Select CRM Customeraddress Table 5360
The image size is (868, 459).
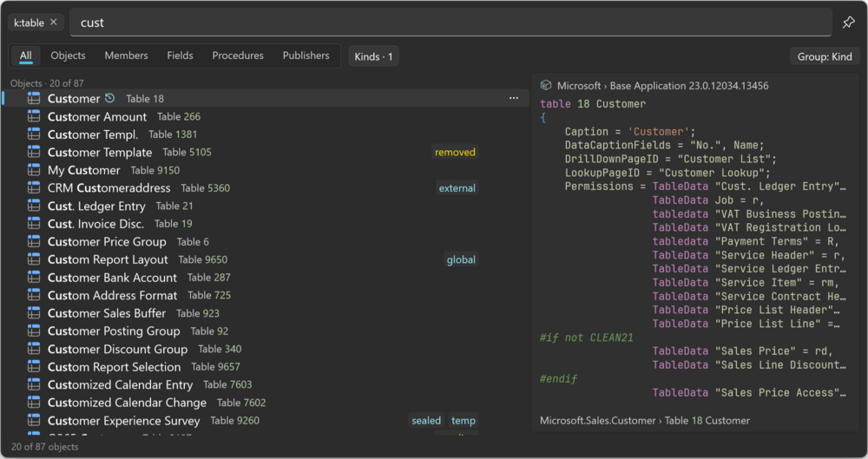click(x=266, y=187)
